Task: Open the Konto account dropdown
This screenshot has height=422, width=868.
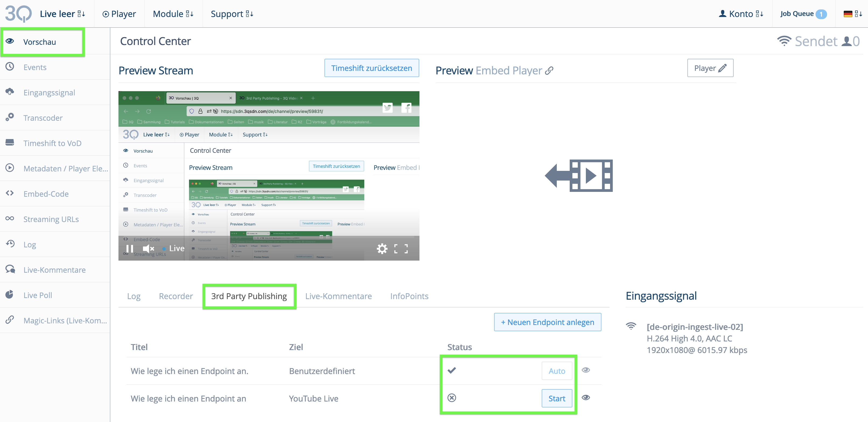Action: 741,14
